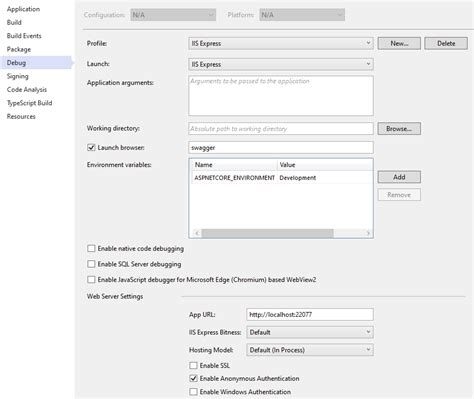This screenshot has width=474, height=399.
Task: Open the Code Analysis tab
Action: [27, 89]
